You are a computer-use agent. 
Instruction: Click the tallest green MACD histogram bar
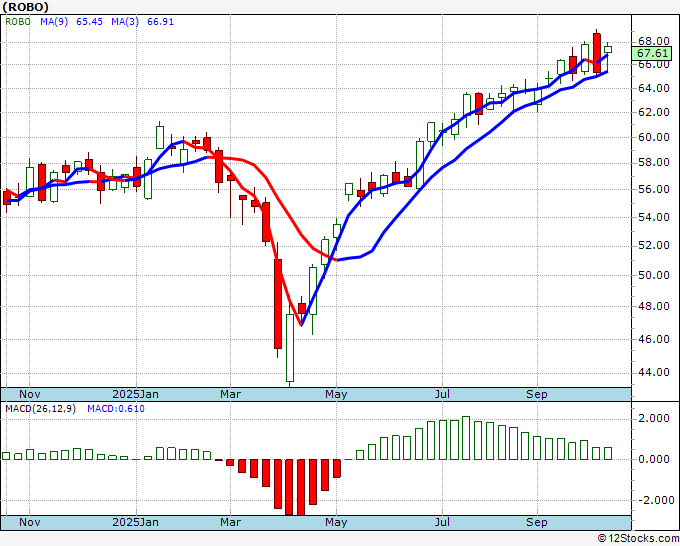466,438
